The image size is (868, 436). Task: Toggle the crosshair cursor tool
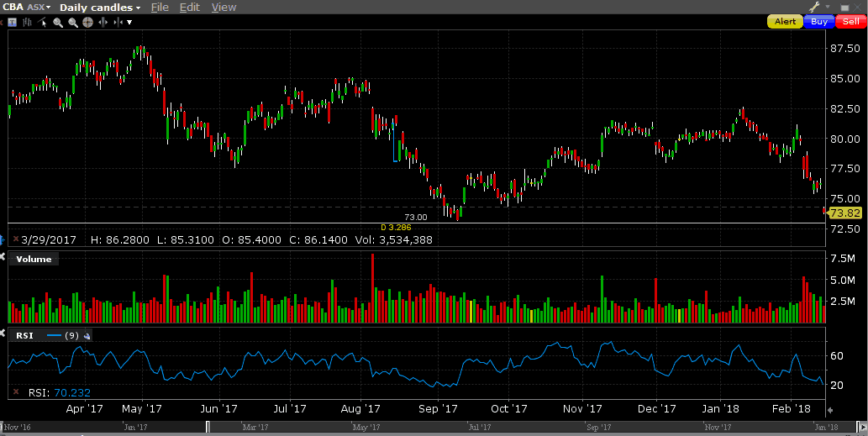click(87, 22)
